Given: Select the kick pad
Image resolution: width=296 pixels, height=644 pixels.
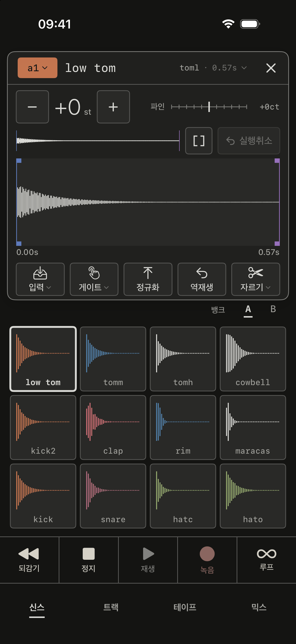Looking at the screenshot, I should click(x=43, y=496).
